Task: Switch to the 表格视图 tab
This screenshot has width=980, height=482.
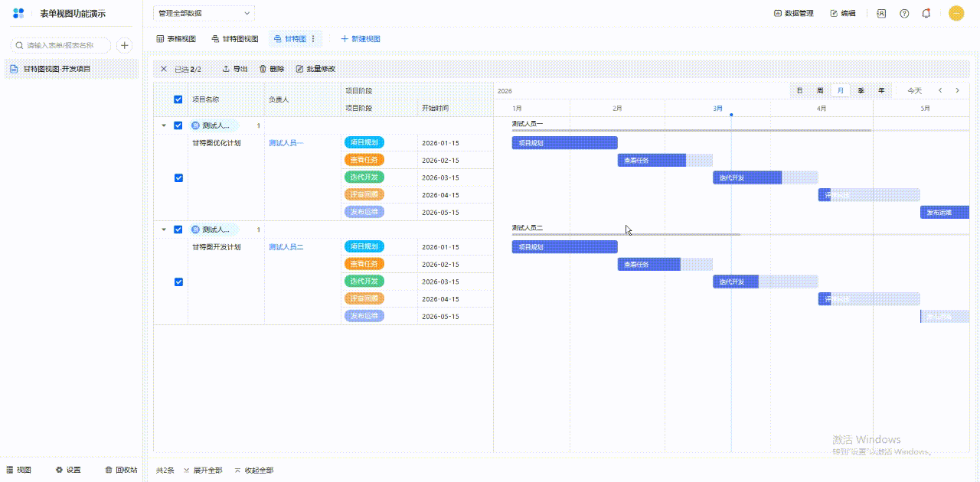Action: (x=176, y=38)
